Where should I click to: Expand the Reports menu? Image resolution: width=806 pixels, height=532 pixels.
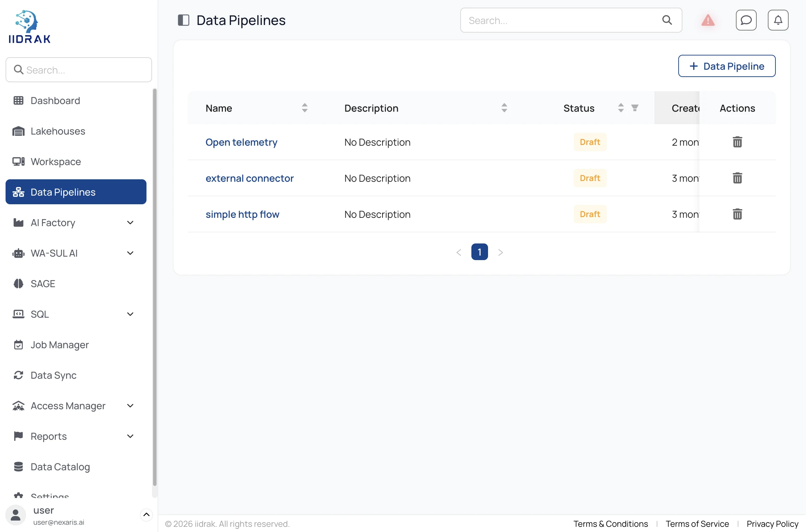click(x=130, y=436)
